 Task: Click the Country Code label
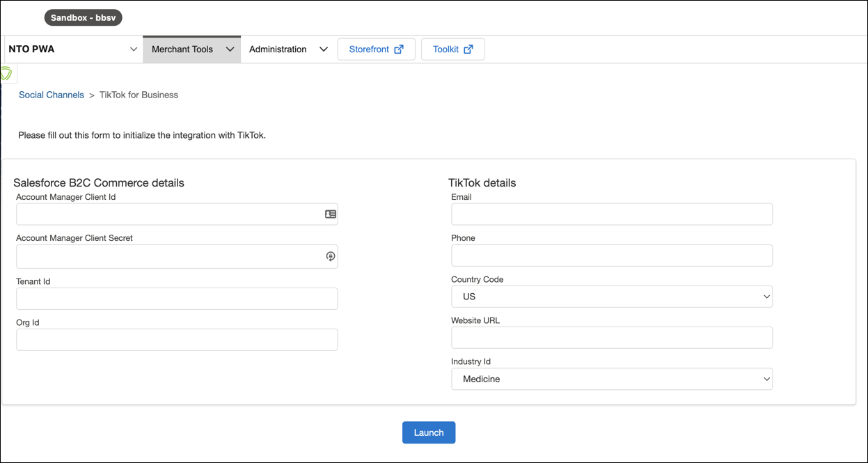click(478, 279)
